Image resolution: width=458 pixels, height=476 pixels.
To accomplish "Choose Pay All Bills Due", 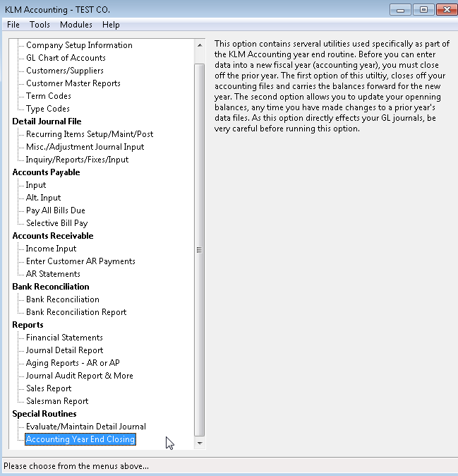I will tap(56, 210).
